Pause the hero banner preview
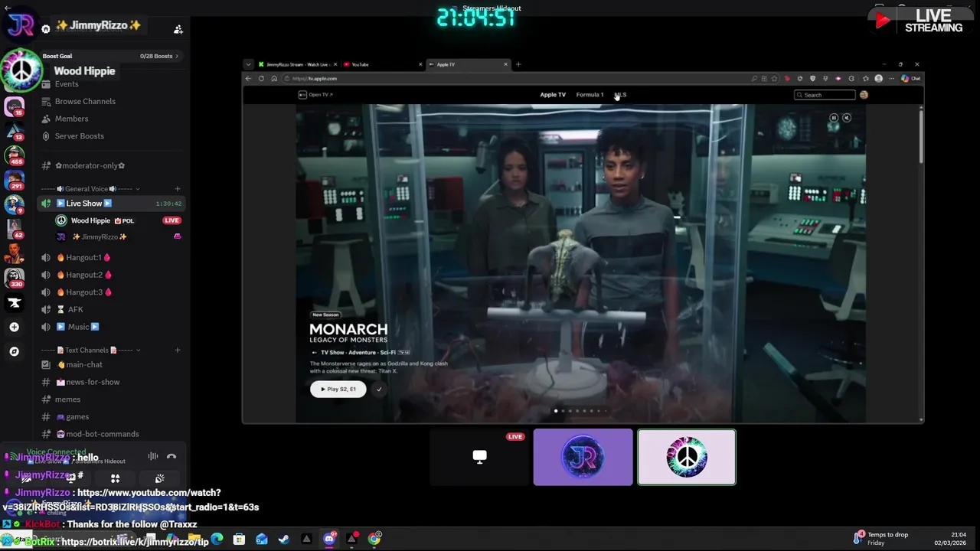Viewport: 980px width, 551px height. 834,118
